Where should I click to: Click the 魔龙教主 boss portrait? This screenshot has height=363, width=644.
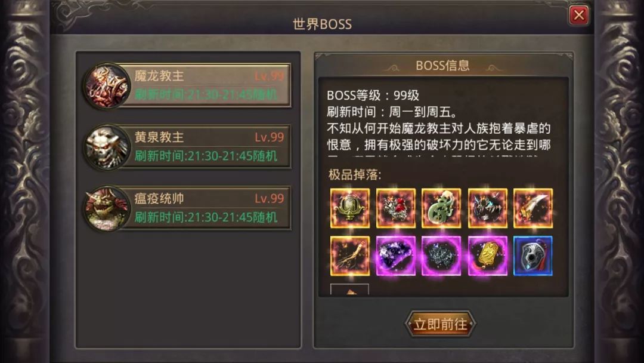[x=107, y=85]
